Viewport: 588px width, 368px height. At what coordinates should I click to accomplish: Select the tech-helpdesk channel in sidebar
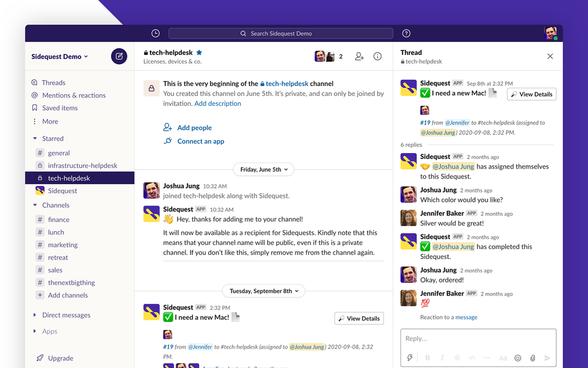click(x=79, y=178)
